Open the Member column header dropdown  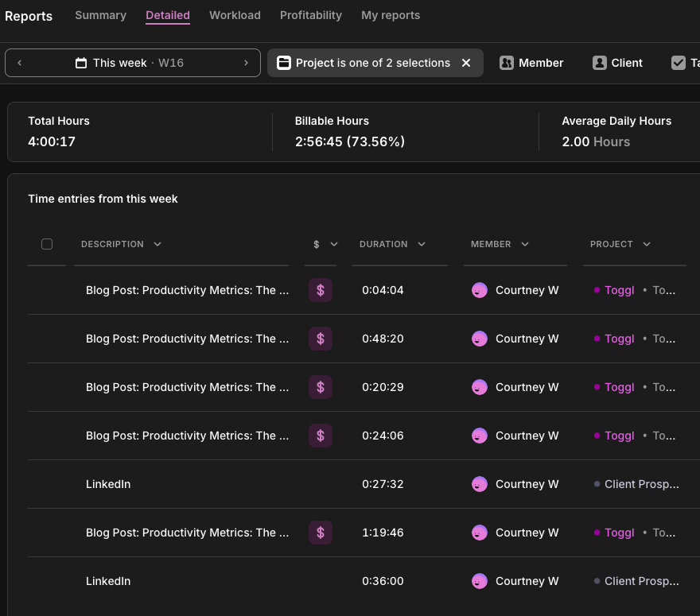click(x=525, y=244)
